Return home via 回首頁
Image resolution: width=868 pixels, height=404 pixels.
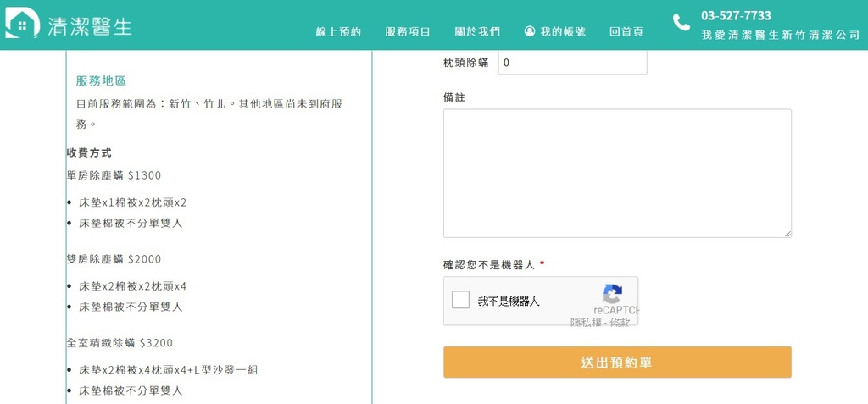point(626,31)
